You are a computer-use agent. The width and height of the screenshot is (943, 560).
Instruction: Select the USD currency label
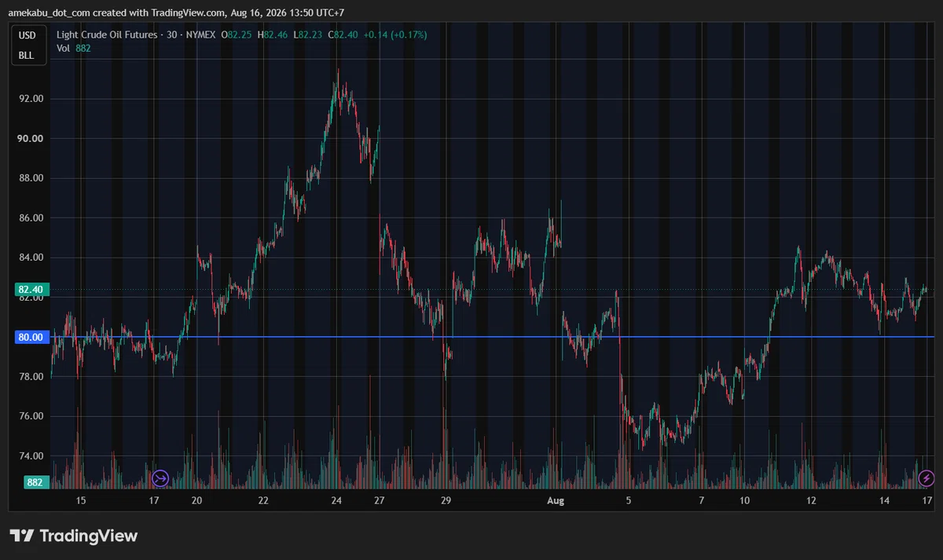(x=28, y=35)
